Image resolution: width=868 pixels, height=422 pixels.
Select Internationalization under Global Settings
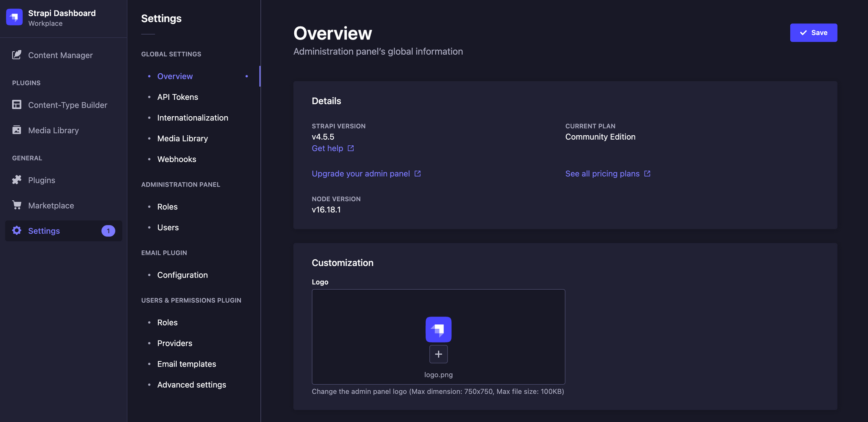193,118
